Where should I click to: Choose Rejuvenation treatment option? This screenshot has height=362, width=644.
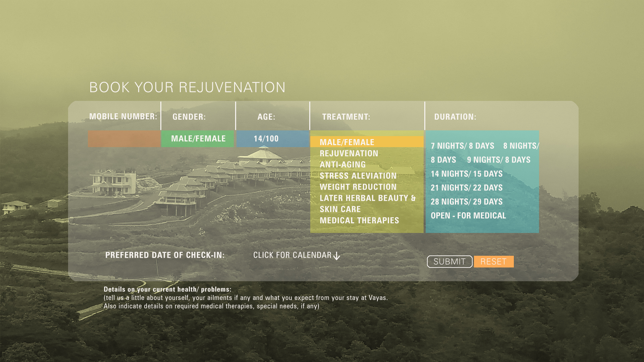point(349,154)
